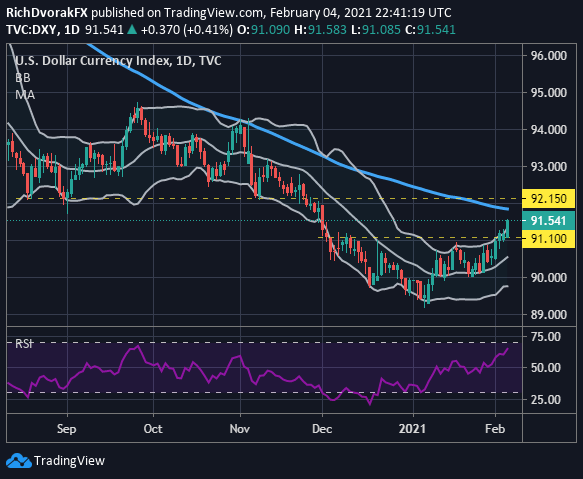Screen dimensions: 583x479
Task: Click the RichDvorakFX author name
Action: pyautogui.click(x=47, y=13)
